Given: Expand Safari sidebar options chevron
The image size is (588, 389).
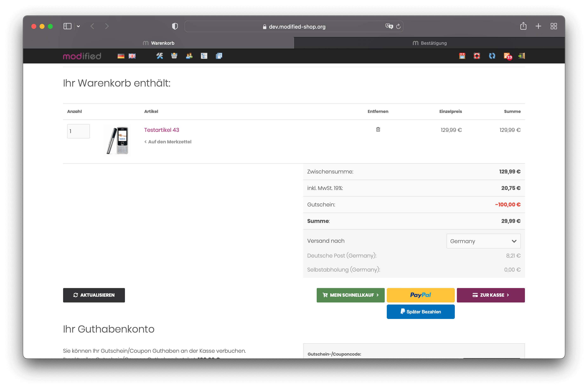Looking at the screenshot, I should [78, 26].
